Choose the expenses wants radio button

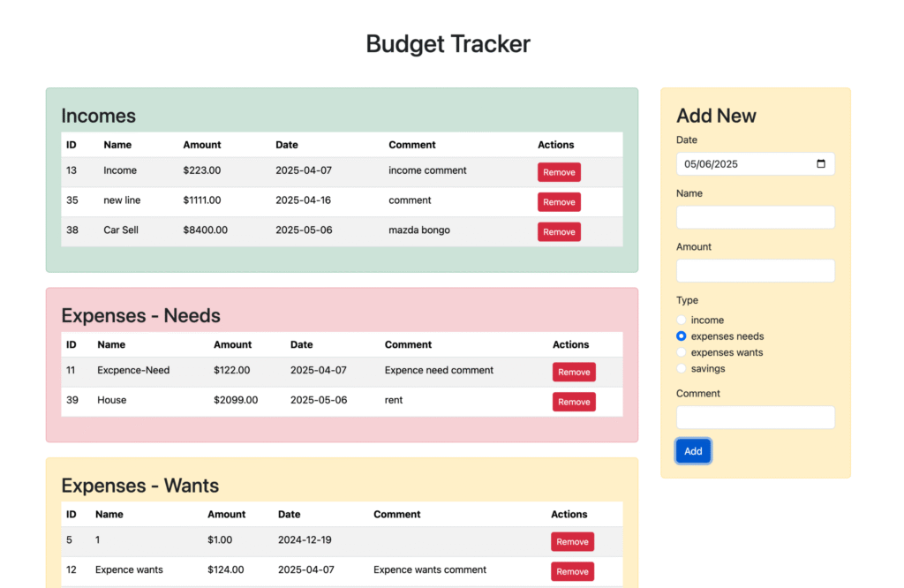click(682, 352)
